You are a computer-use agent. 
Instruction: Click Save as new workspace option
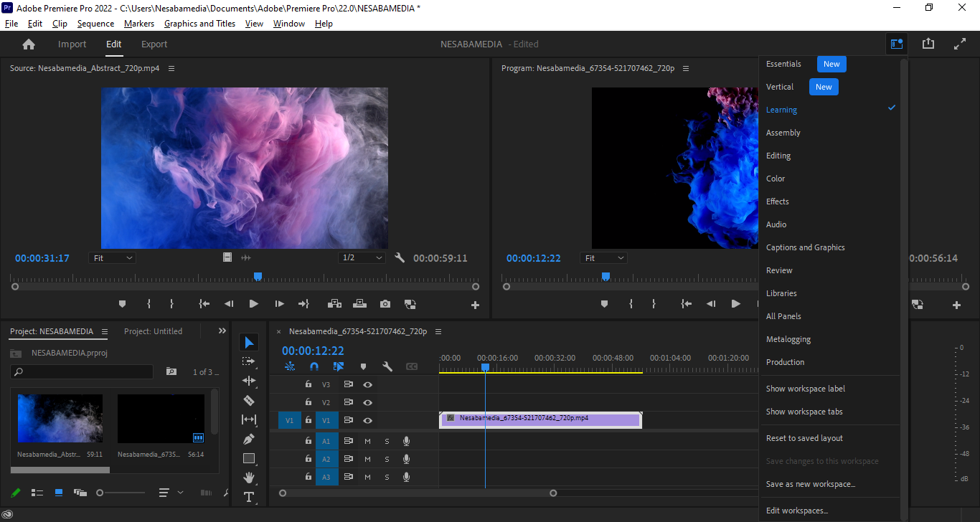(810, 484)
